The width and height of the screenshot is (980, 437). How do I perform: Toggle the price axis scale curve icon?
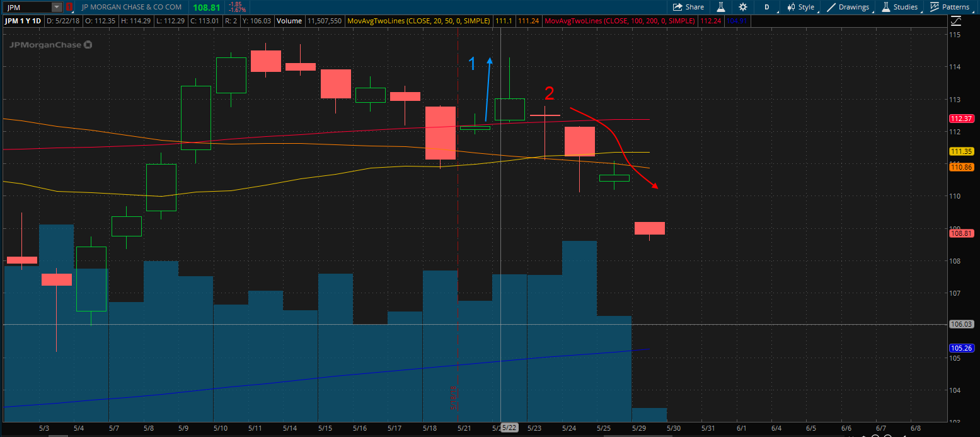[955, 21]
